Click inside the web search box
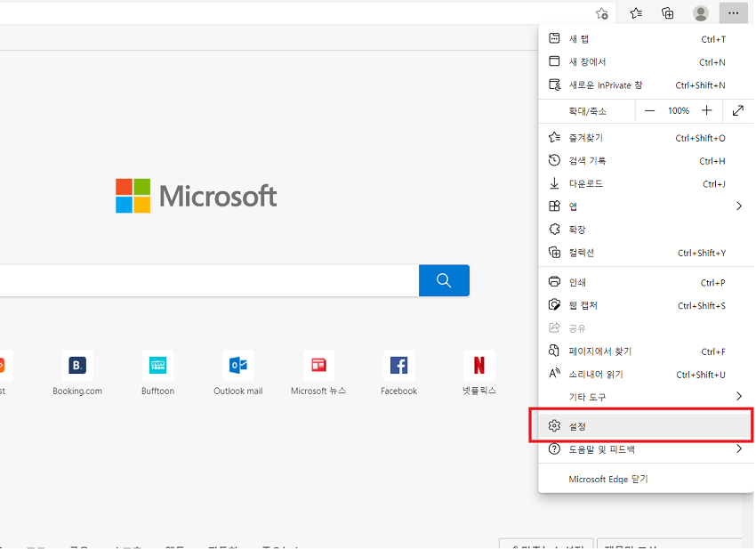 [209, 280]
